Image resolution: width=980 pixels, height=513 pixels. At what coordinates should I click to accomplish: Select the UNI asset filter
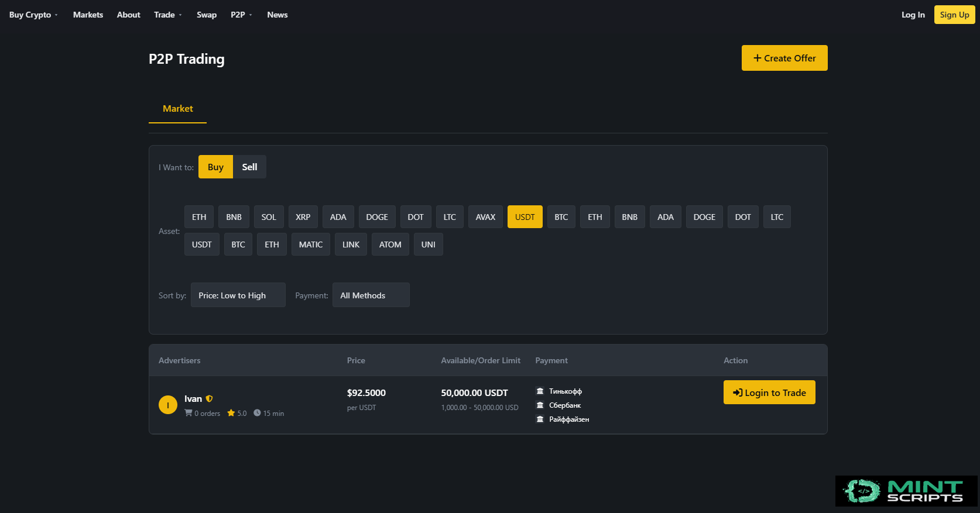point(429,245)
